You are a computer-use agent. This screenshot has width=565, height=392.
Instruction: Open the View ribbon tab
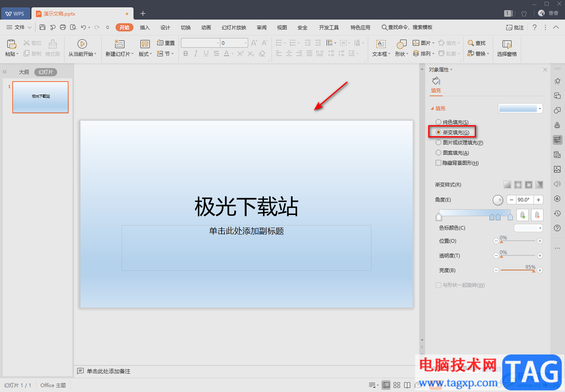click(x=282, y=27)
